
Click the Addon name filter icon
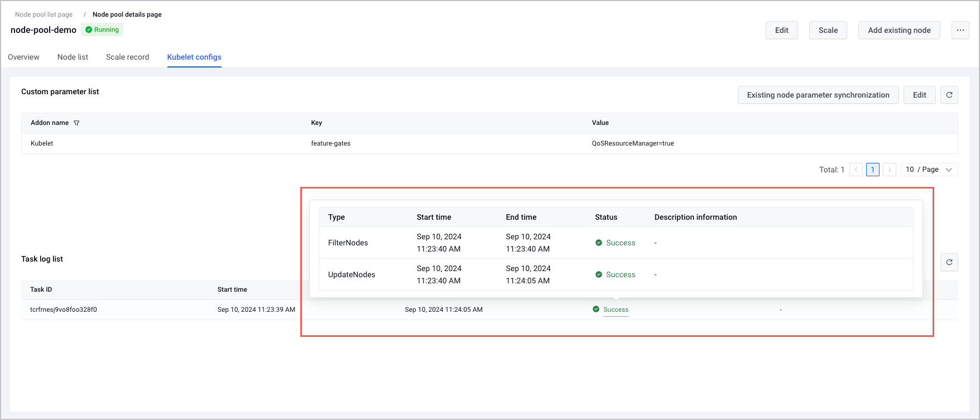(x=76, y=123)
